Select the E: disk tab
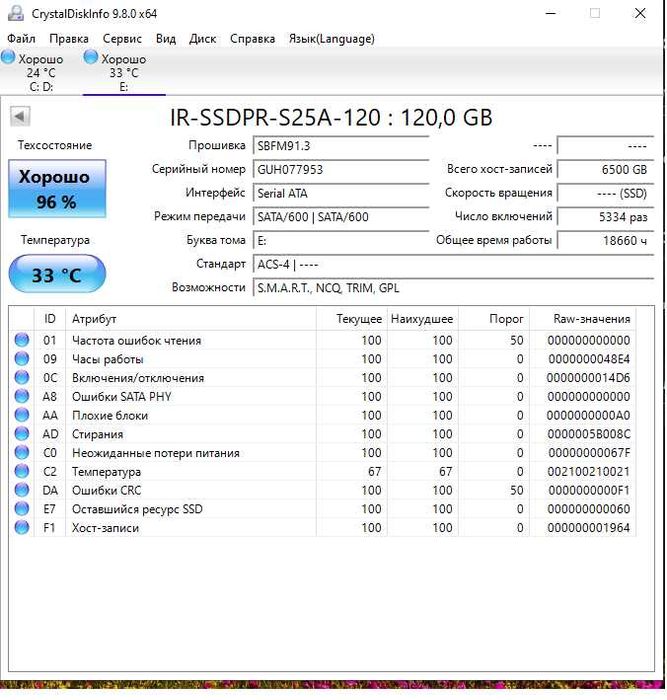The width and height of the screenshot is (667, 700). click(124, 71)
